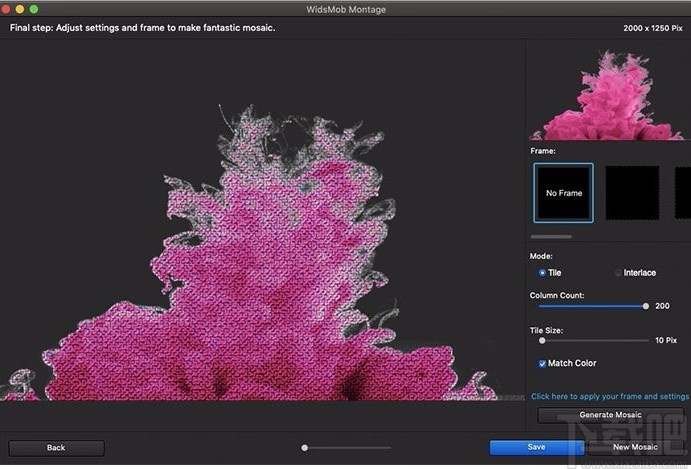691x469 pixels.
Task: Click the Column Count slider track
Action: pyautogui.click(x=590, y=306)
